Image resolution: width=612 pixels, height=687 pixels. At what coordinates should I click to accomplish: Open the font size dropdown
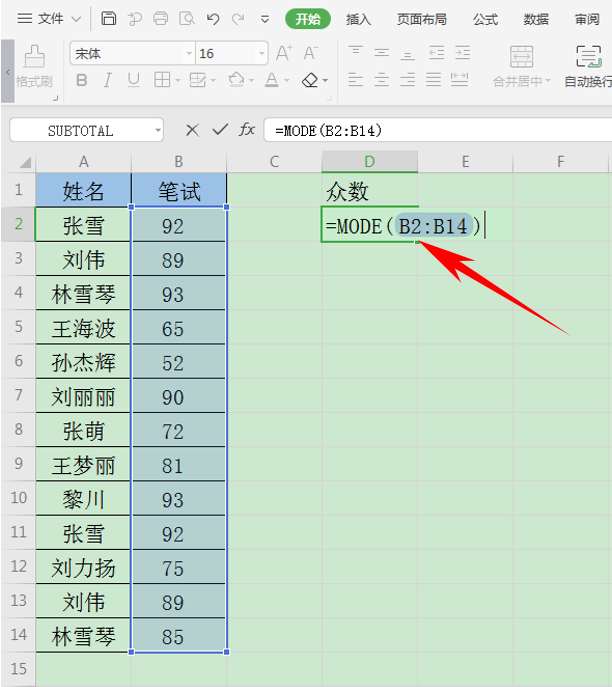coord(262,53)
